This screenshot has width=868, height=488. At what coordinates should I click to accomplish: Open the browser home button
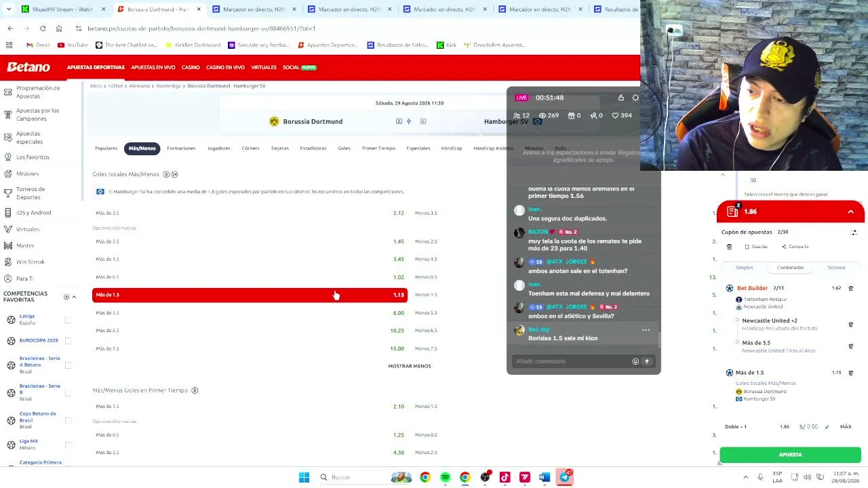point(59,28)
